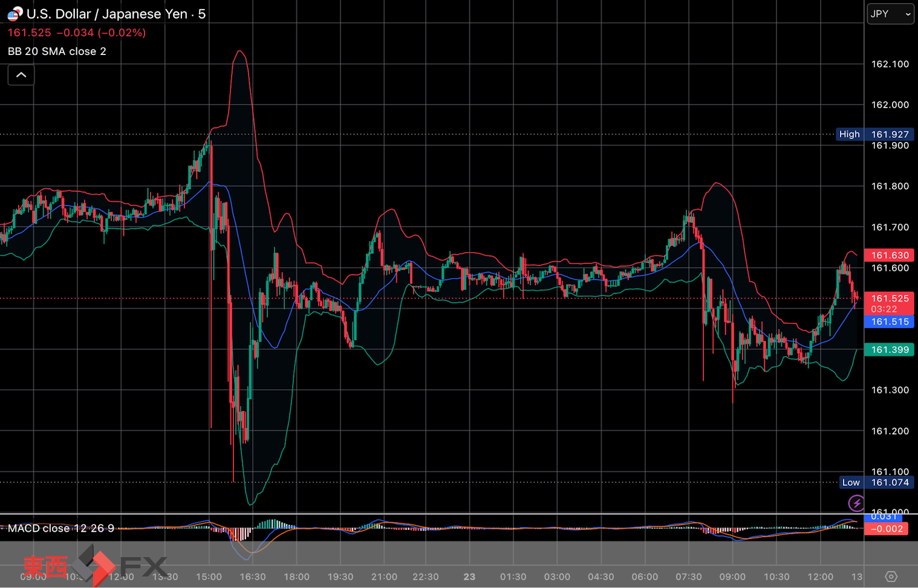Screen dimensions: 918x588
Task: Click the purple lightning bolt icon
Action: click(x=856, y=503)
